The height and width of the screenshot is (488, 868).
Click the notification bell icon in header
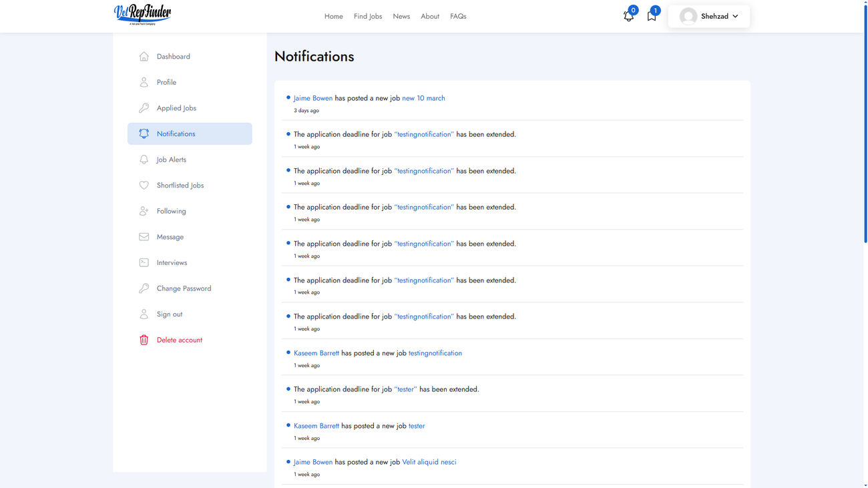coord(628,17)
